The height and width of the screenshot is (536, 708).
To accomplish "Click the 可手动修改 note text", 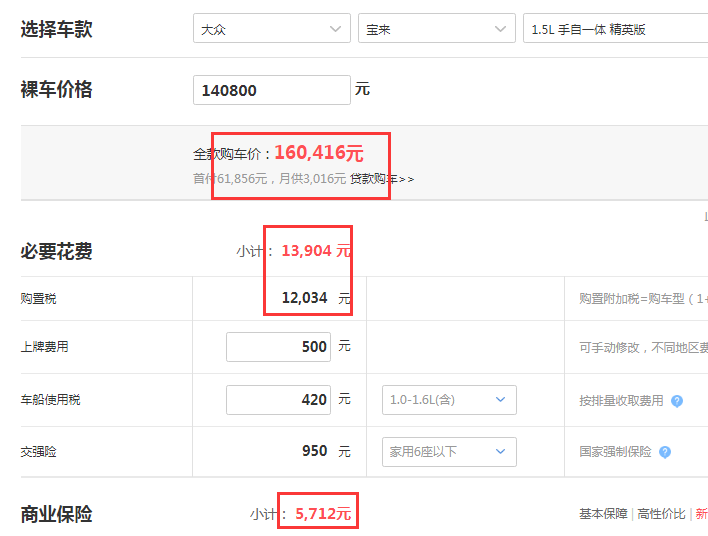I will tap(643, 347).
